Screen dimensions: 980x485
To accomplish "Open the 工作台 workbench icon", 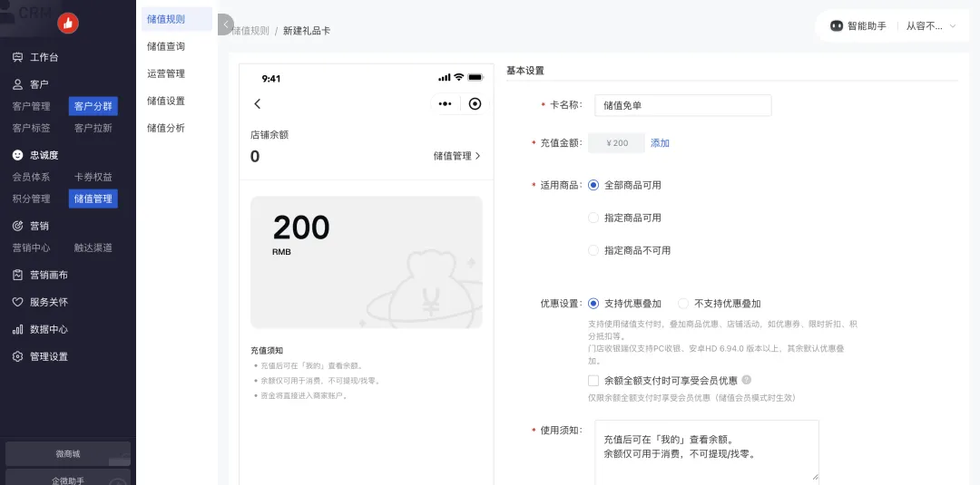I will [18, 58].
